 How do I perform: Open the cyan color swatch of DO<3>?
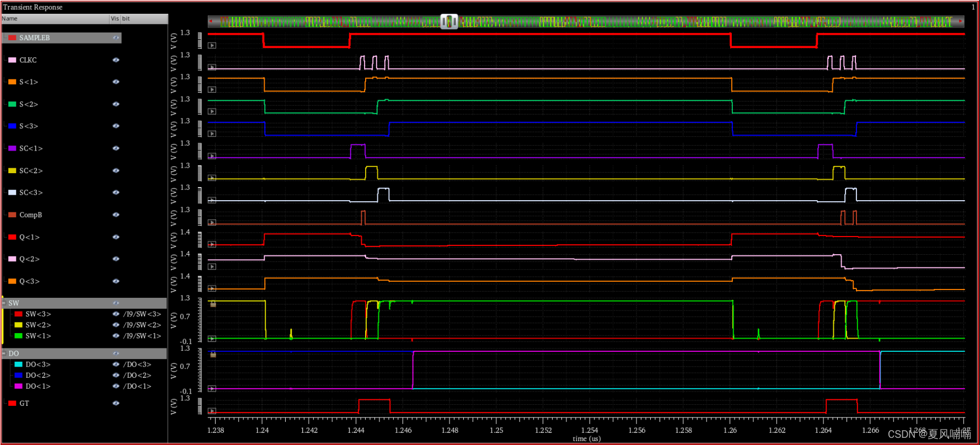18,364
